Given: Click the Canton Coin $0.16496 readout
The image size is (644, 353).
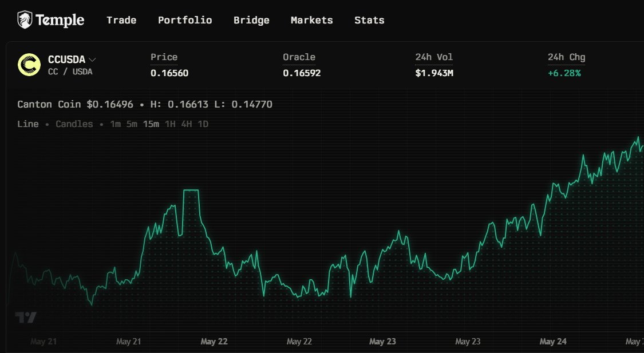Looking at the screenshot, I should [75, 104].
